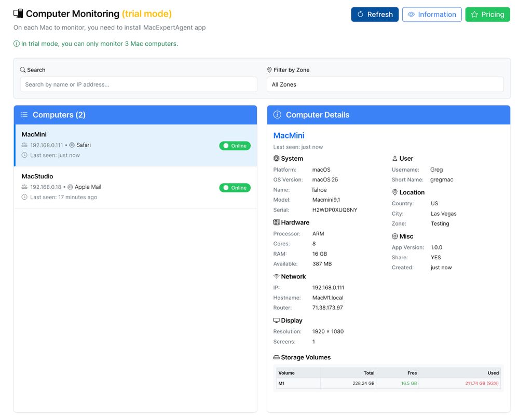Click the Location pin icon in details
This screenshot has width=519, height=420.
[x=395, y=192]
